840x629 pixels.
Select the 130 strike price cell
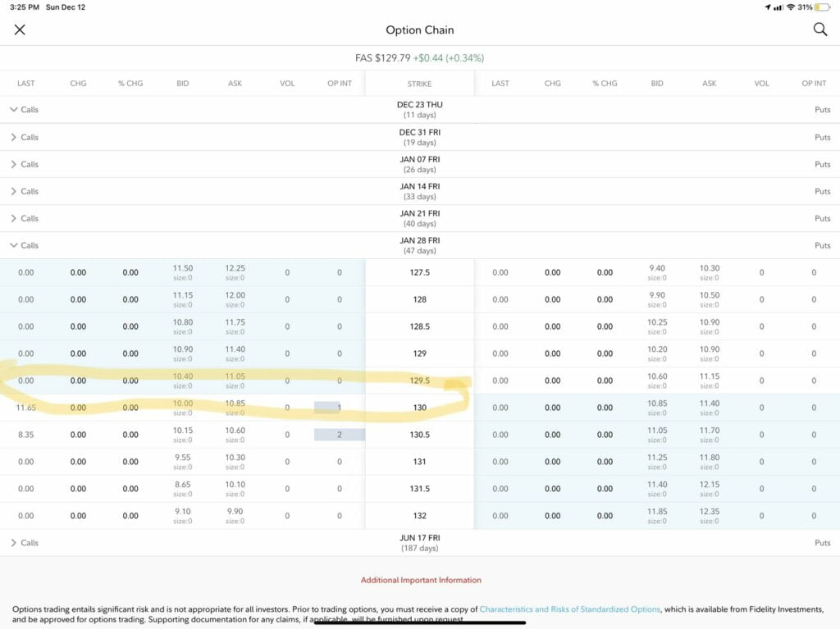tap(419, 407)
